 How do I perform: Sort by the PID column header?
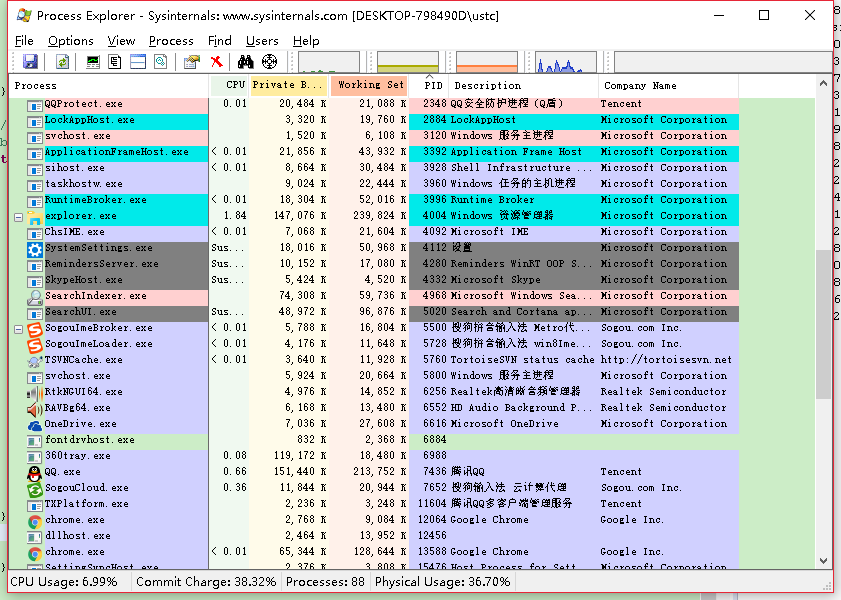(429, 85)
